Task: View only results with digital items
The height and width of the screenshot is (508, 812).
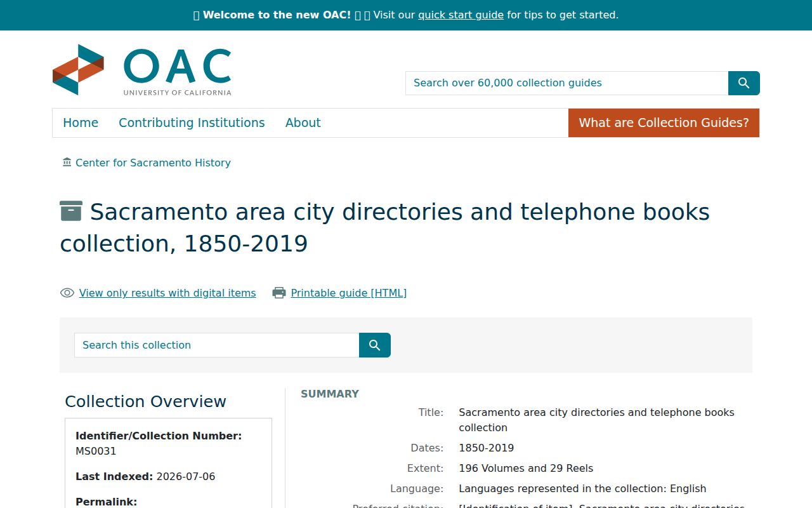Action: point(167,293)
